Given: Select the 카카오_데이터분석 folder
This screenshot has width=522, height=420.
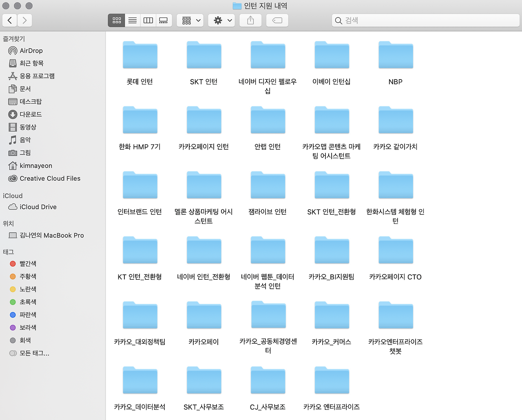Looking at the screenshot, I should pyautogui.click(x=140, y=389).
